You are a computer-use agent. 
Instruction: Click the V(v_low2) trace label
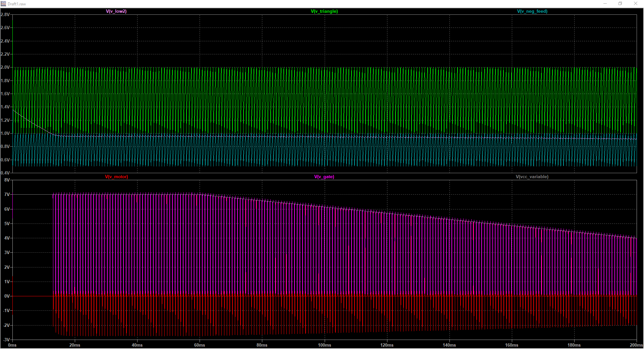tap(116, 11)
